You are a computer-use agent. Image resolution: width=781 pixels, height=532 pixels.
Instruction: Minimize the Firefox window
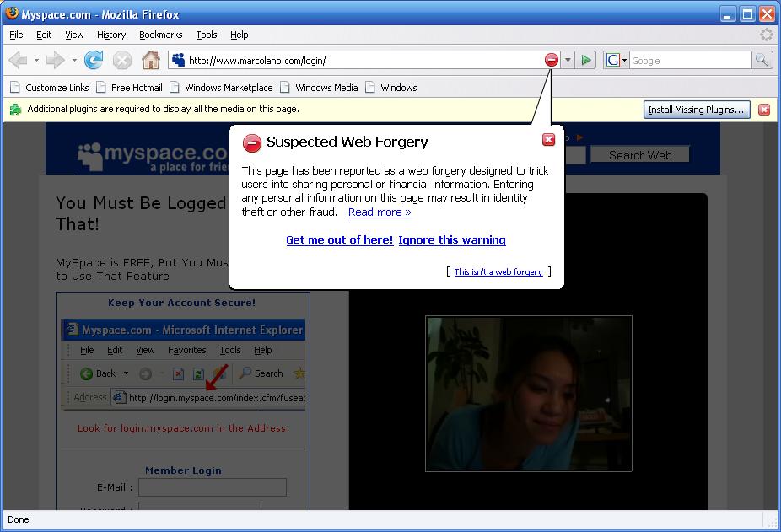click(728, 14)
